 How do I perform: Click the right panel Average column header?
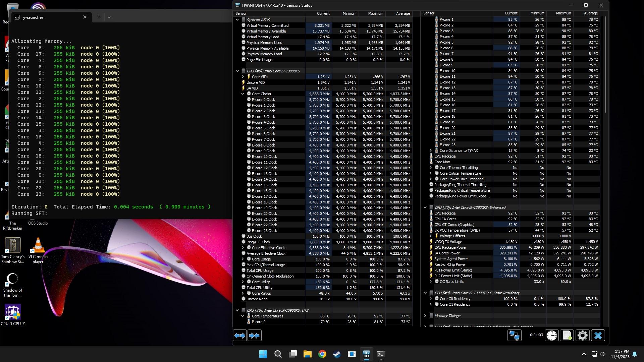587,13
